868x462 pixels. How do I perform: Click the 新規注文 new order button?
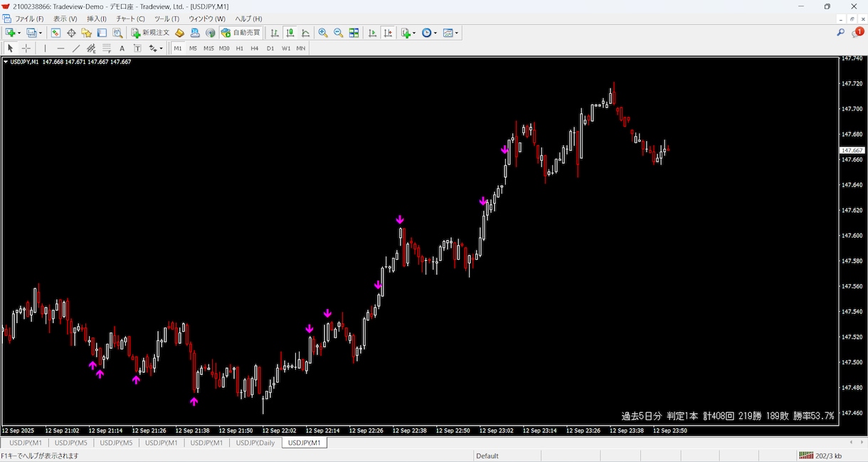click(x=150, y=33)
